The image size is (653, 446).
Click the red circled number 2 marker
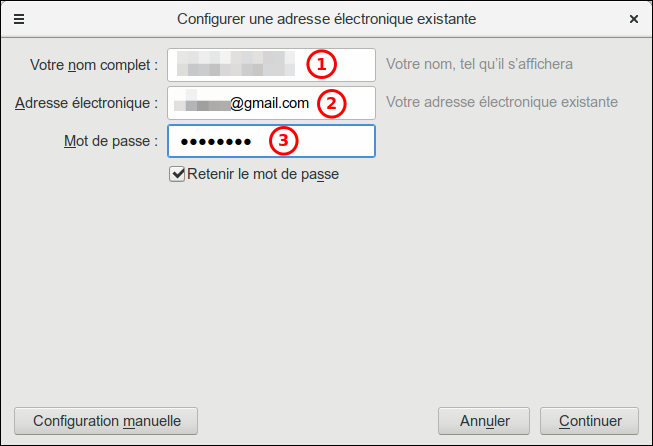pos(332,102)
